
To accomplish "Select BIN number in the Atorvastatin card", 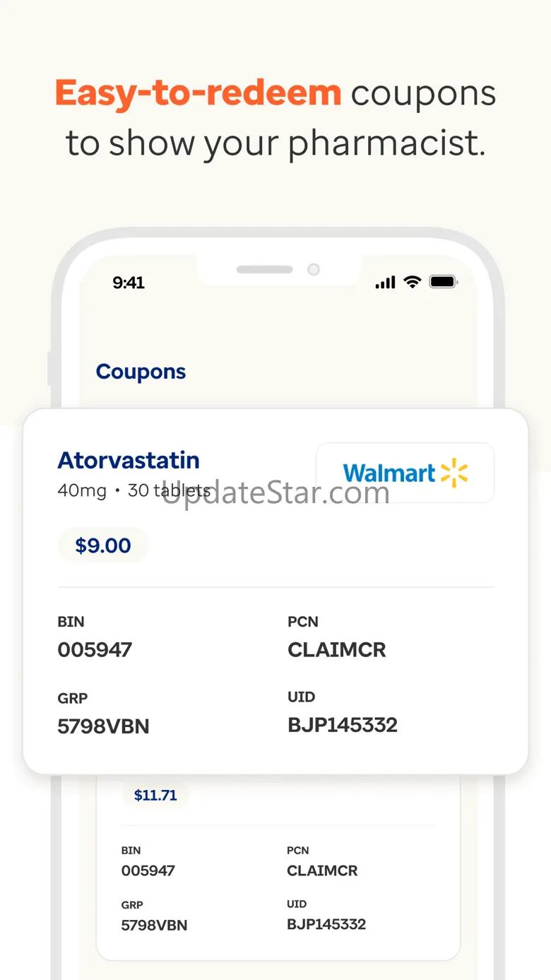I will (x=95, y=650).
